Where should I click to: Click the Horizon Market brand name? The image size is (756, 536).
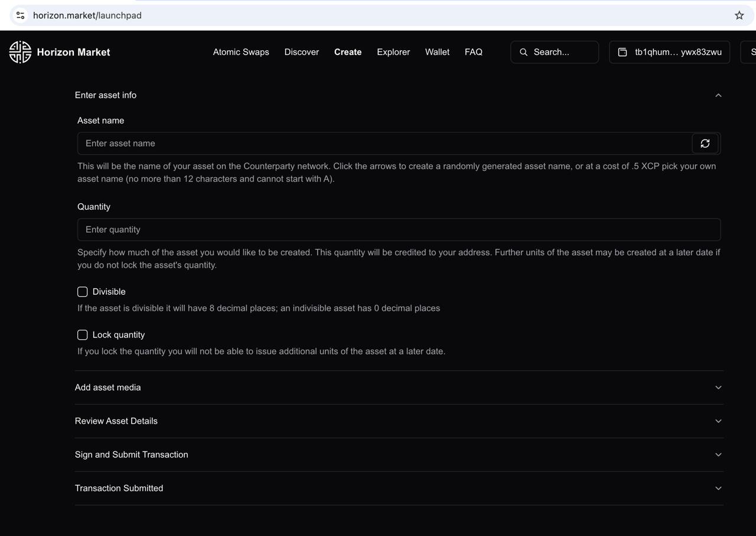click(73, 52)
